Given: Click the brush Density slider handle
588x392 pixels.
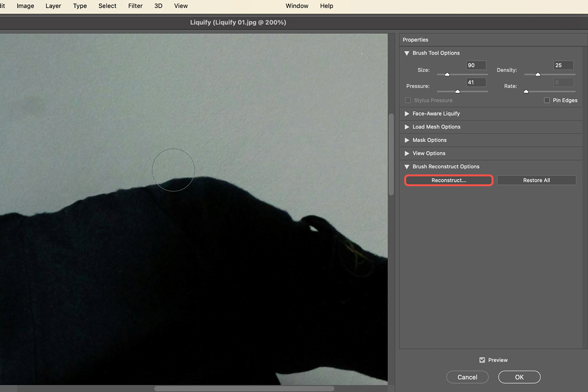Looking at the screenshot, I should click(x=538, y=74).
